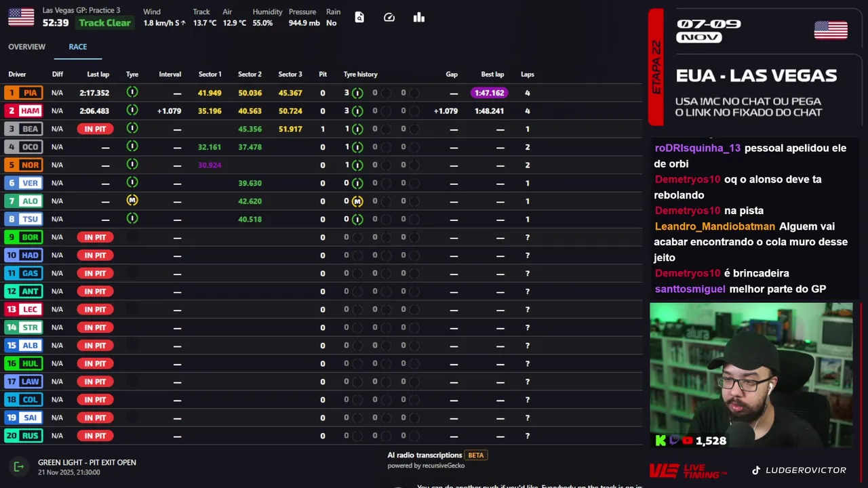Click NOR's purple sector 1 time 30.924
Viewport: 868px width, 488px height.
pos(210,165)
